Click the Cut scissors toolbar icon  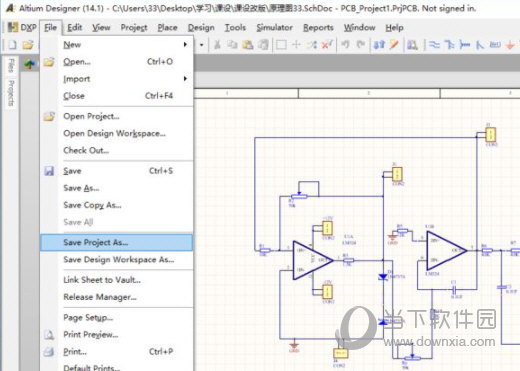(217, 45)
